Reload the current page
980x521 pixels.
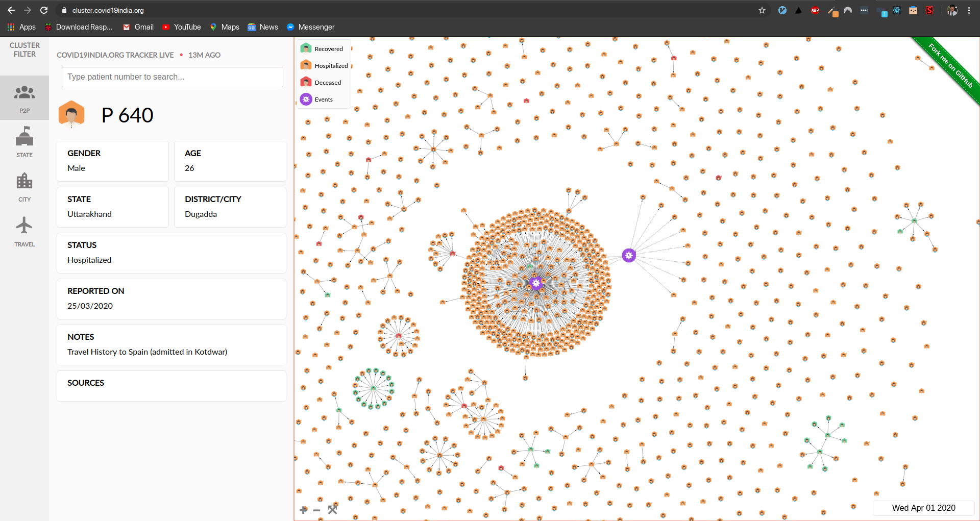pos(44,10)
